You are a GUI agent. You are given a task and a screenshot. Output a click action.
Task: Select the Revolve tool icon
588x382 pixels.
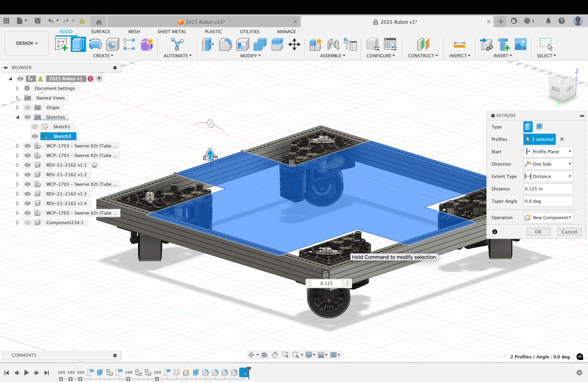[x=95, y=44]
